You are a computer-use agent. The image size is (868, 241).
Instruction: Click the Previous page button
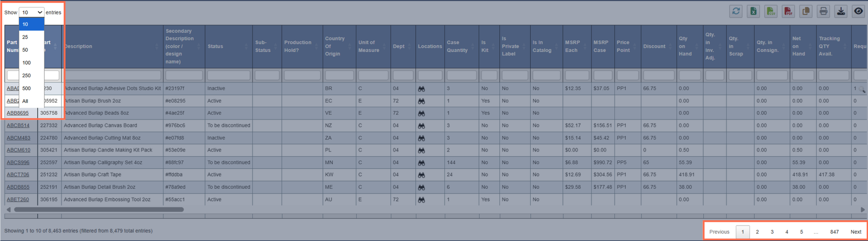pyautogui.click(x=719, y=232)
